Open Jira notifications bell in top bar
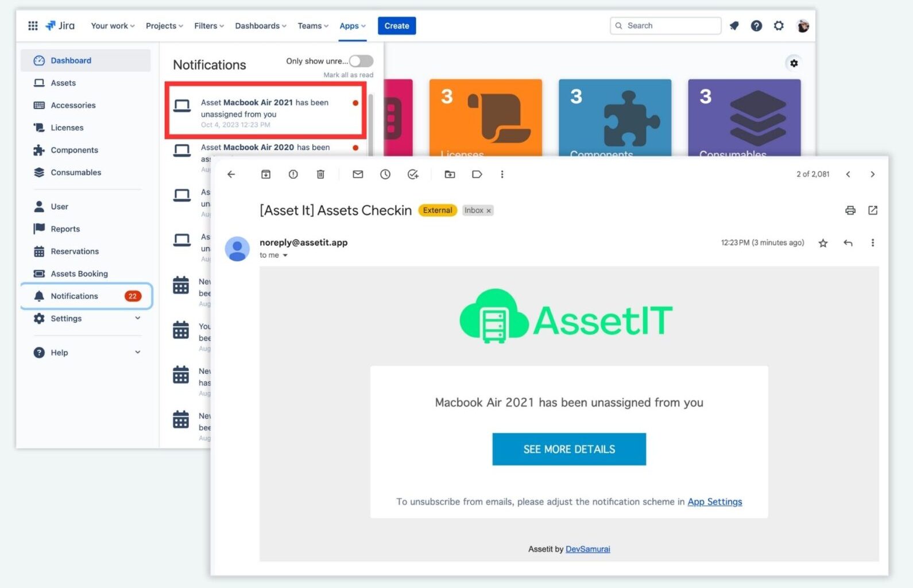 [734, 25]
